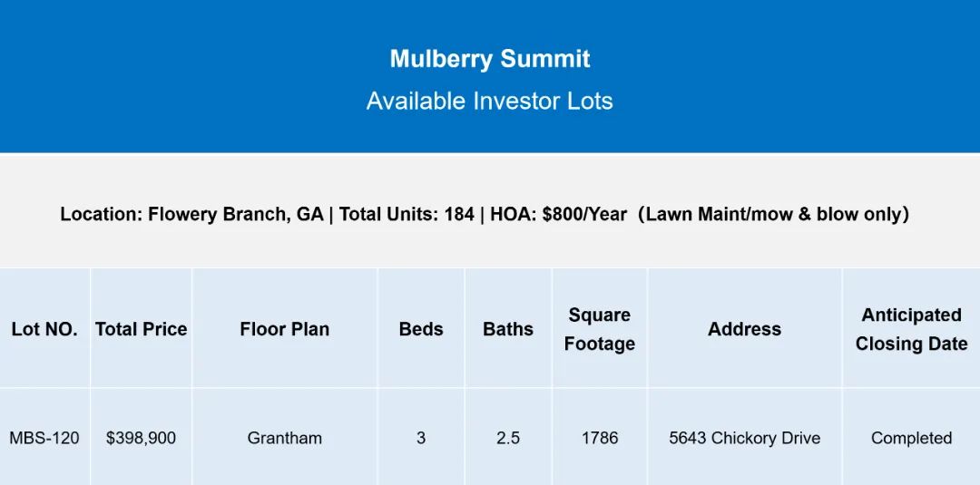
Task: Click the Address column header
Action: coord(744,329)
